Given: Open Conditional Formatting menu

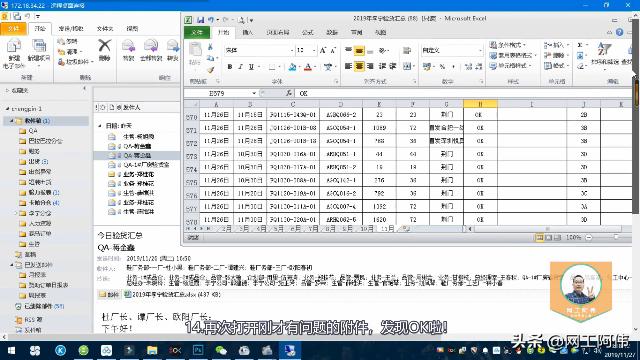Looking at the screenshot, I should click(509, 45).
